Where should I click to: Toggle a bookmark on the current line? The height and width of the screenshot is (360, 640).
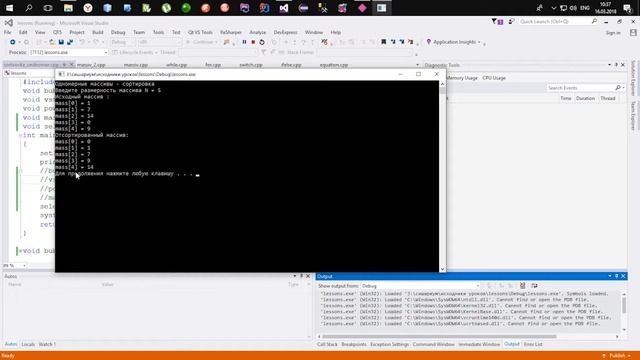point(384,42)
